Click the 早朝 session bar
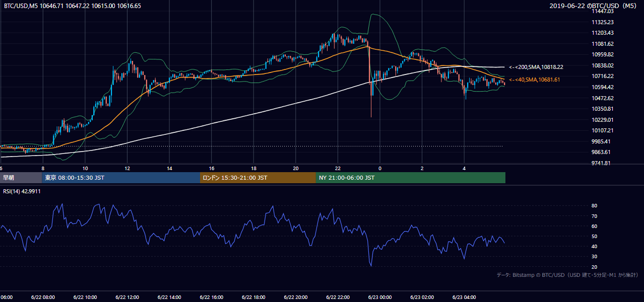Image resolution: width=644 pixels, height=302 pixels. [x=21, y=178]
